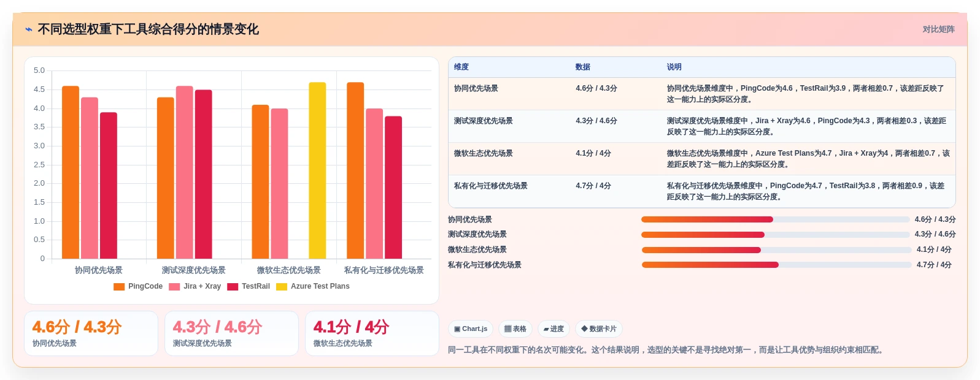Click the table value 4.7分 / 4分
This screenshot has height=380, width=980.
click(593, 186)
